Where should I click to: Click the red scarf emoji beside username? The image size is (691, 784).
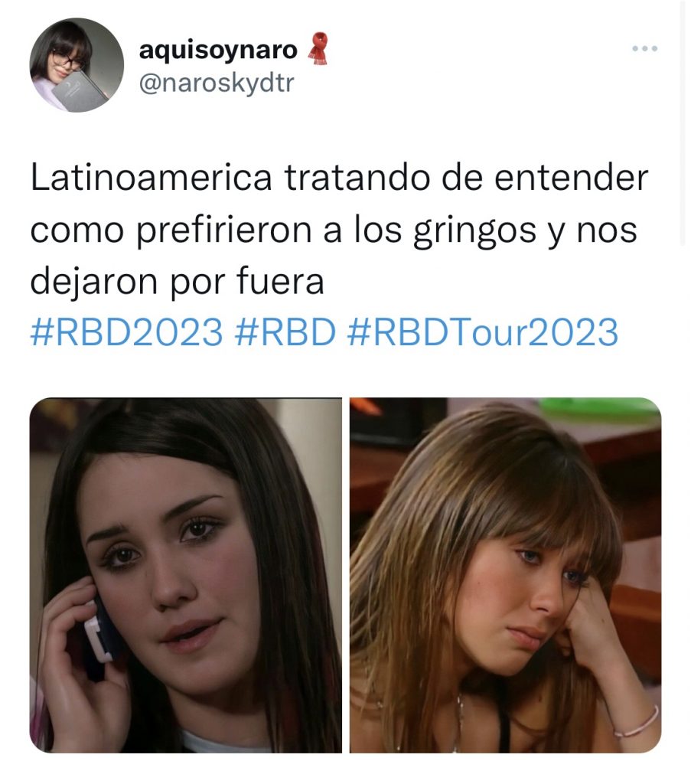click(318, 48)
